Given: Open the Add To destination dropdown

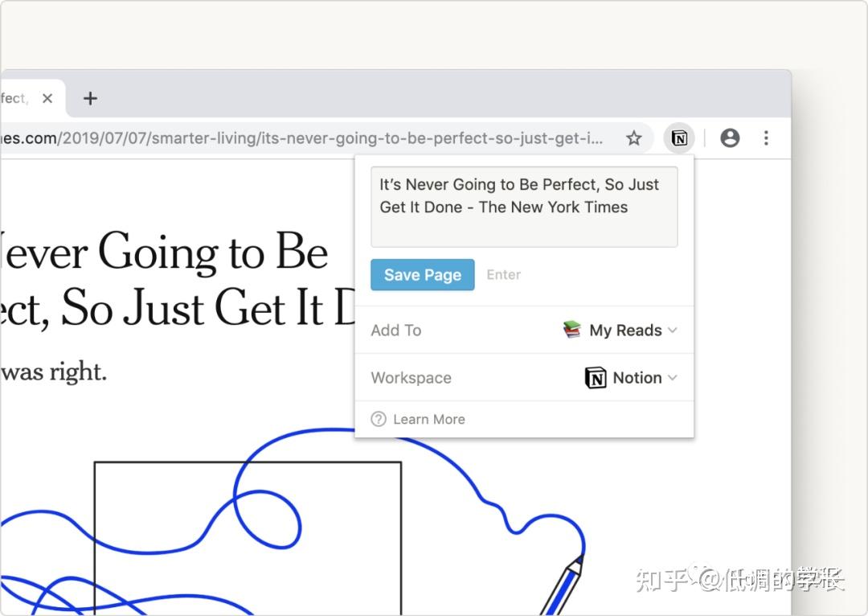Looking at the screenshot, I should tap(625, 330).
